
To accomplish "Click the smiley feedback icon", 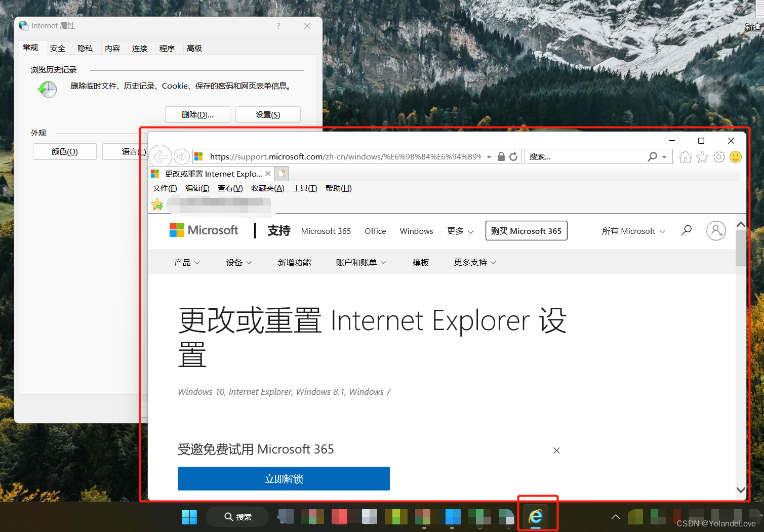I will click(x=736, y=157).
